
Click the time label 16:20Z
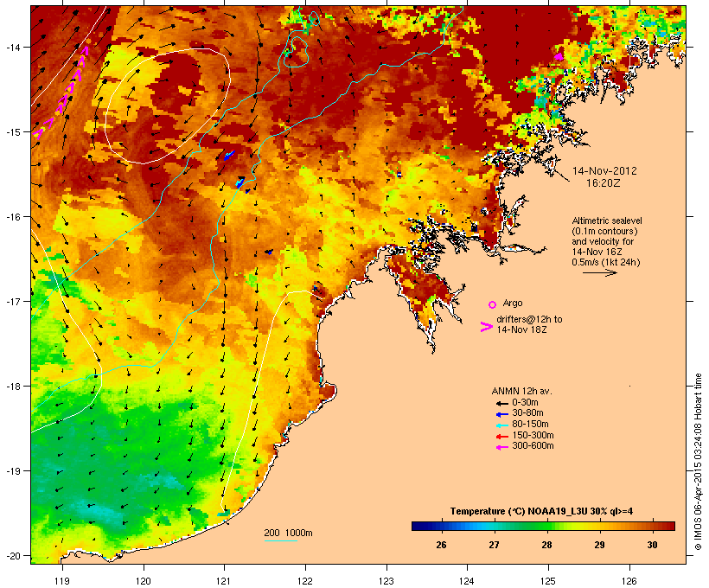point(604,183)
